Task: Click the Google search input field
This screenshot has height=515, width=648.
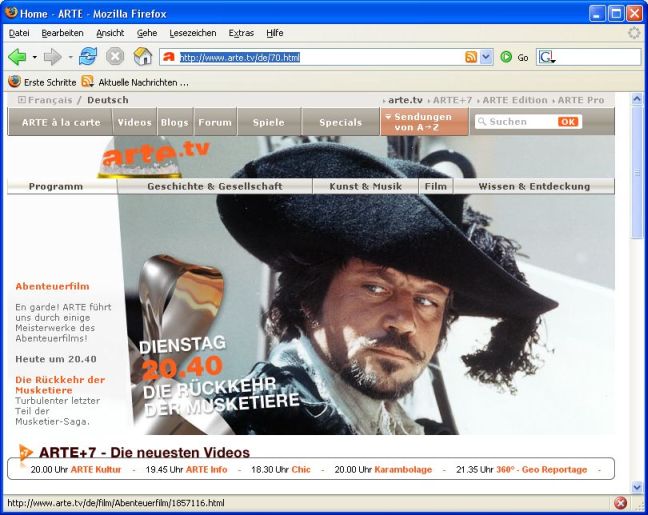Action: (x=598, y=57)
